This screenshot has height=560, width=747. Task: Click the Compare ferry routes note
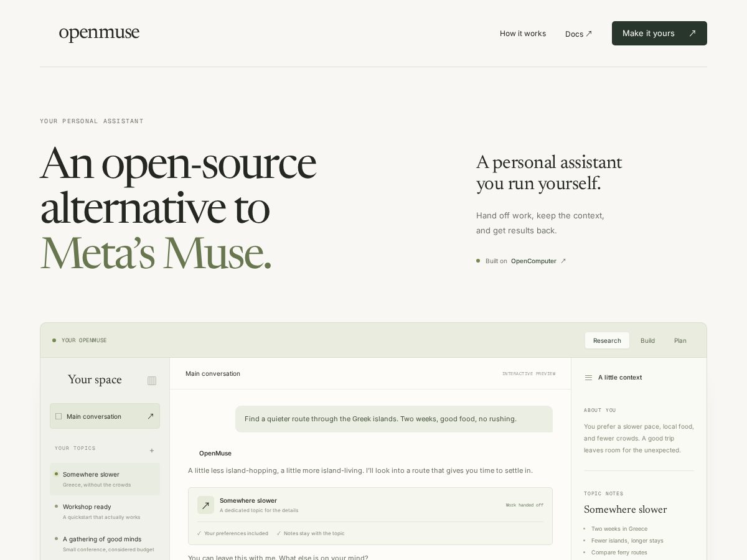point(619,553)
